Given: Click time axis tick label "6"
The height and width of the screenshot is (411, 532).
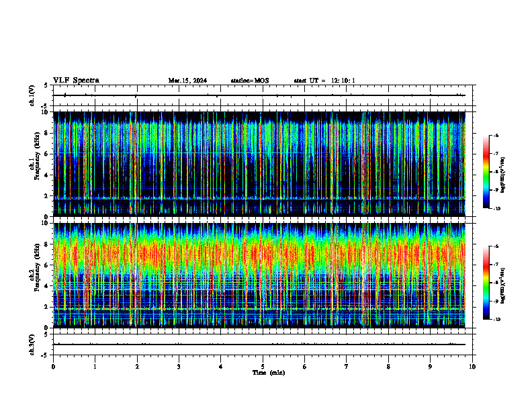Looking at the screenshot, I should 304,367.
